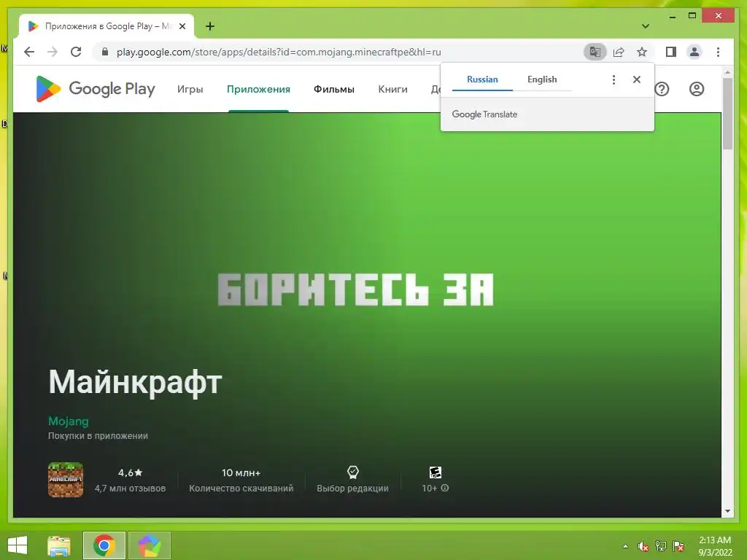Click the browser forward arrow
This screenshot has height=560, width=747.
[x=53, y=52]
